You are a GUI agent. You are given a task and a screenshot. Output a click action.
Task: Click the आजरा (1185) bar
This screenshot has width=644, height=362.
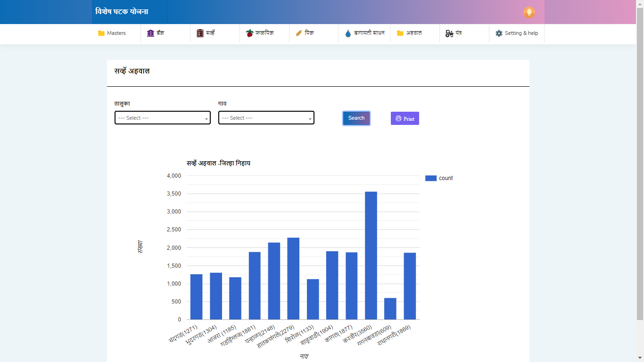point(235,298)
